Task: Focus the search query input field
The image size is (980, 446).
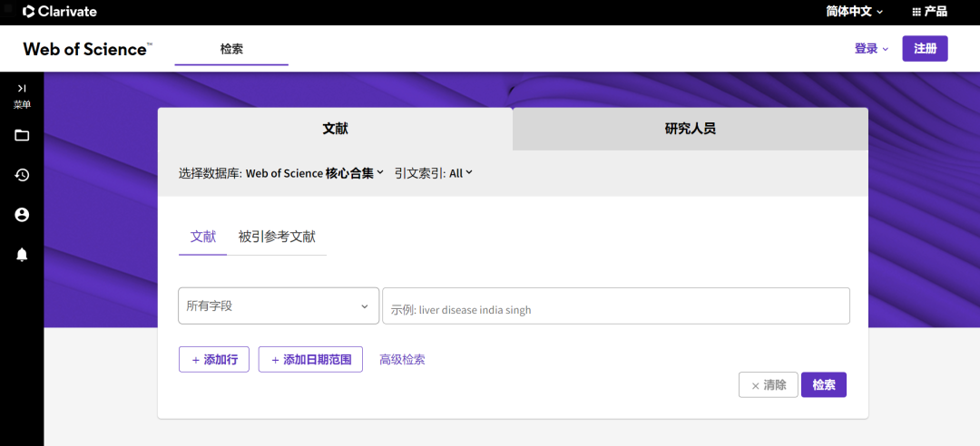Action: pos(616,306)
